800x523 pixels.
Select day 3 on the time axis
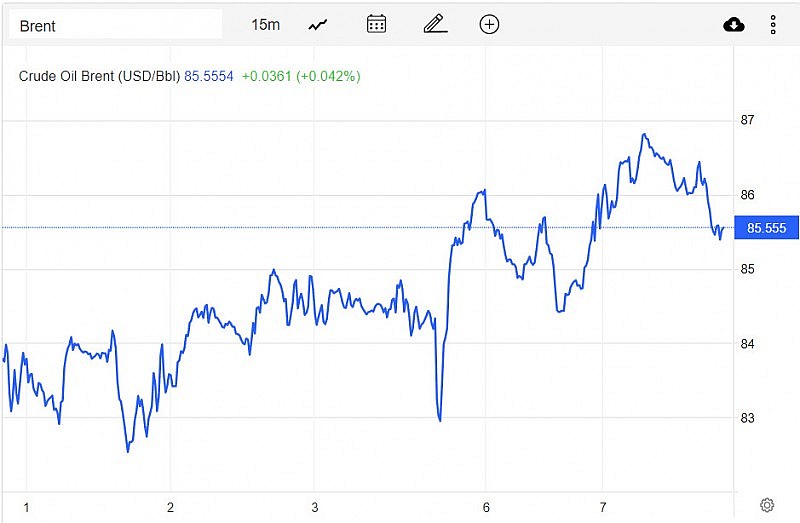point(315,507)
